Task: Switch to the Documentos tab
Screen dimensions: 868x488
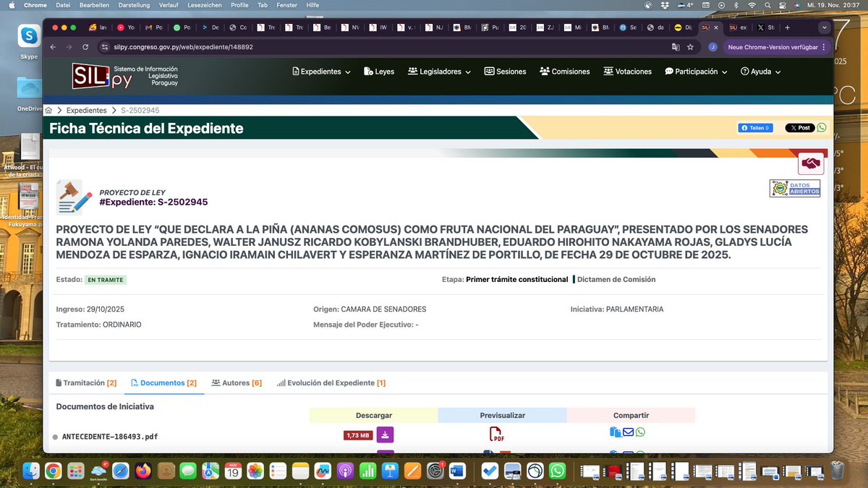Action: point(164,382)
